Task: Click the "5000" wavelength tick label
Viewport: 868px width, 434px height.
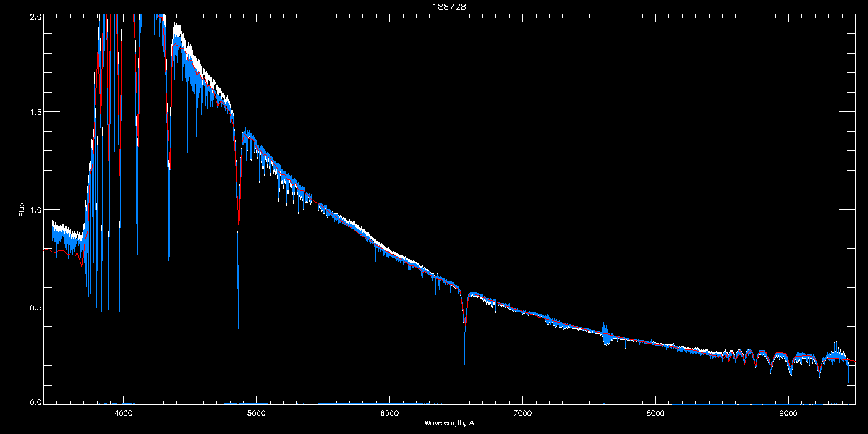Action: coord(256,413)
